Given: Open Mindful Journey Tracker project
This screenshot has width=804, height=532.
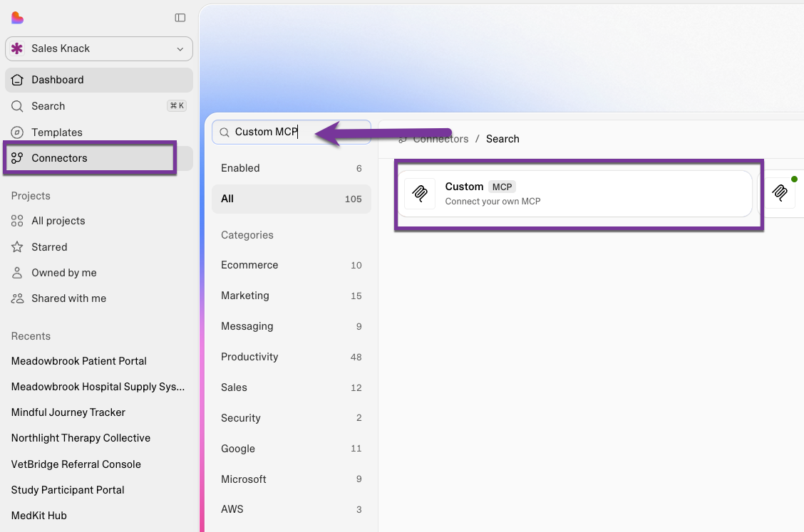Looking at the screenshot, I should (68, 412).
